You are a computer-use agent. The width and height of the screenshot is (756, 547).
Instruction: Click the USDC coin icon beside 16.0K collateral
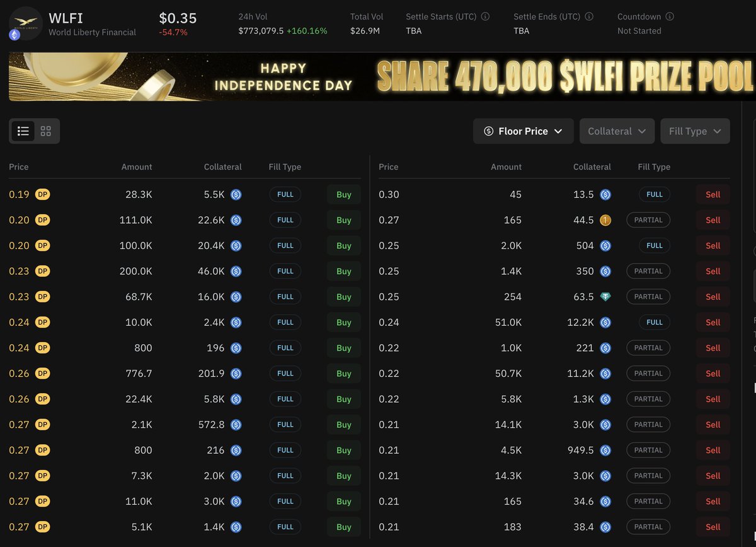pos(236,297)
